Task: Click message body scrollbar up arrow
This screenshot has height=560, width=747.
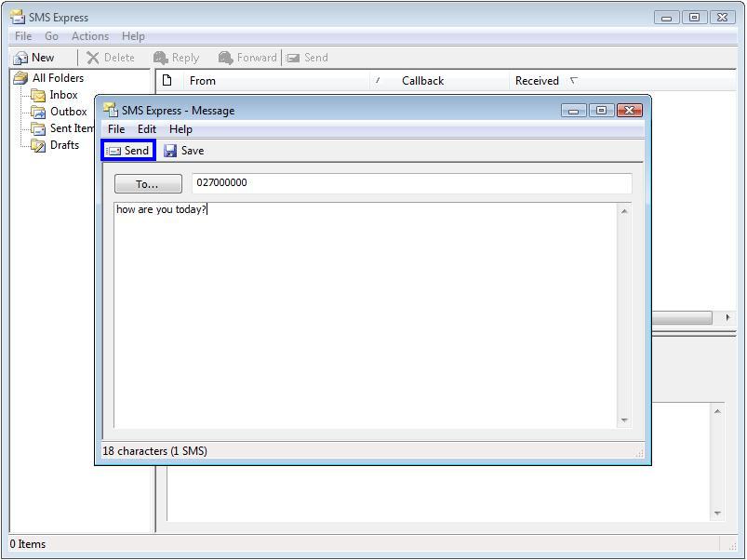Action: pos(624,211)
